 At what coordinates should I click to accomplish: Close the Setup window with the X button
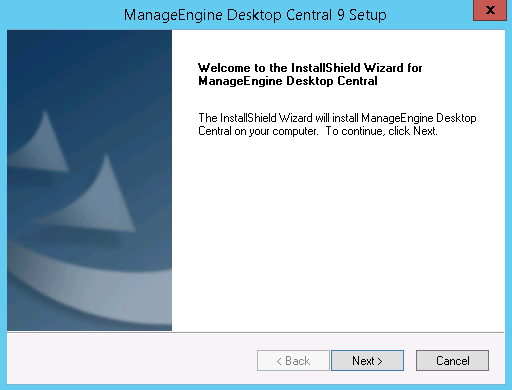click(490, 10)
